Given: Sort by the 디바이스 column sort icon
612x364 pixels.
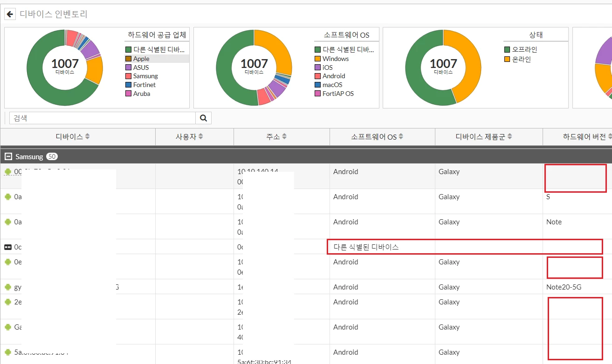Looking at the screenshot, I should pos(87,137).
